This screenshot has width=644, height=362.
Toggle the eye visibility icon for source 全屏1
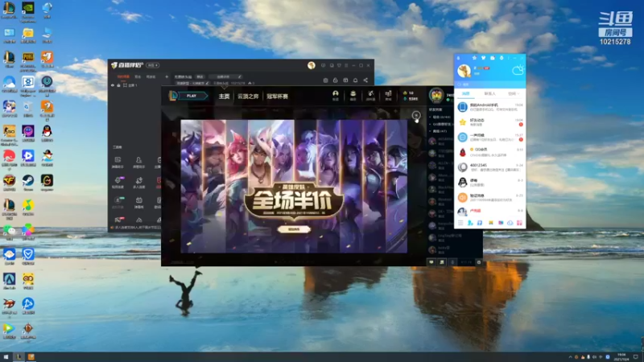(x=113, y=85)
